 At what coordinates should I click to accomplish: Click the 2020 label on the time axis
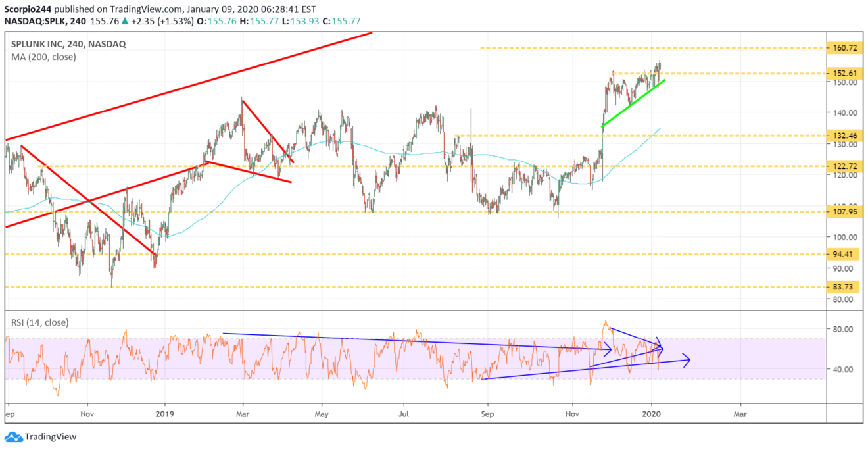pos(652,414)
